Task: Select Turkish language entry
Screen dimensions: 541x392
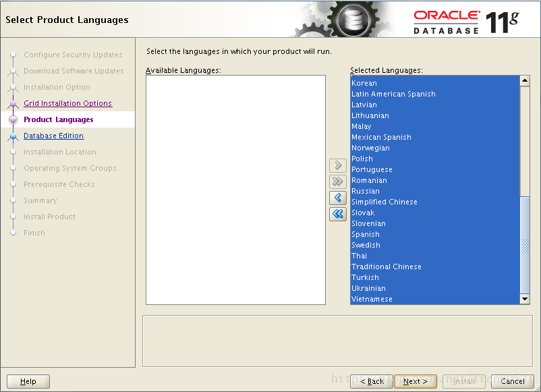Action: point(435,277)
